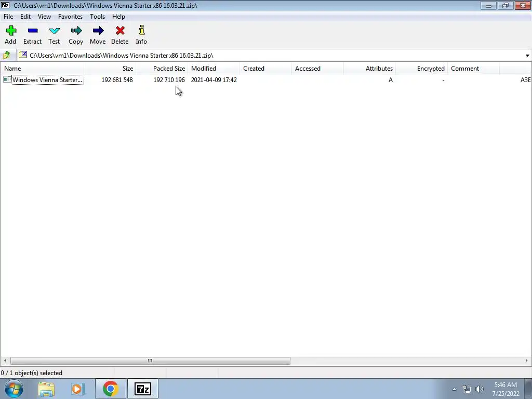This screenshot has width=532, height=399.
Task: Open the network tray icon
Action: coord(467,389)
